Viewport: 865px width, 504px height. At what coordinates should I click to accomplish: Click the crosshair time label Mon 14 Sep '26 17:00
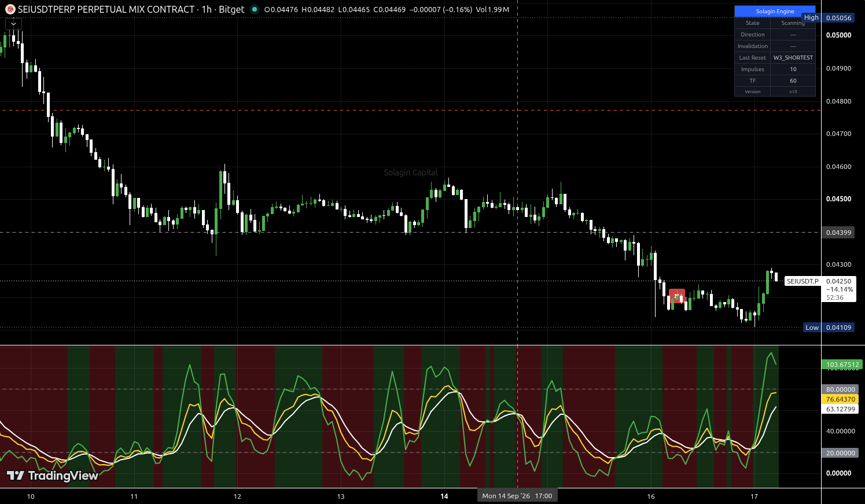coord(517,496)
